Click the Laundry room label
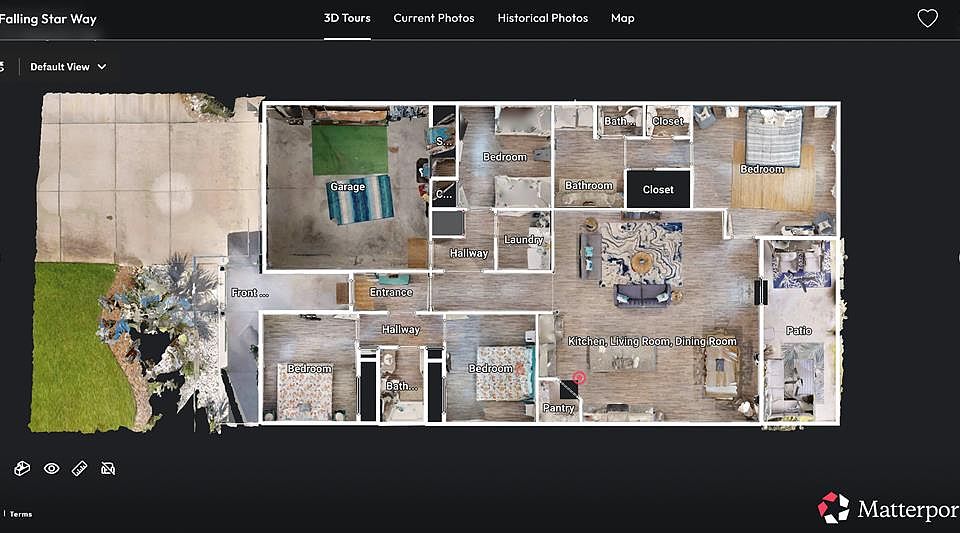 pos(523,240)
